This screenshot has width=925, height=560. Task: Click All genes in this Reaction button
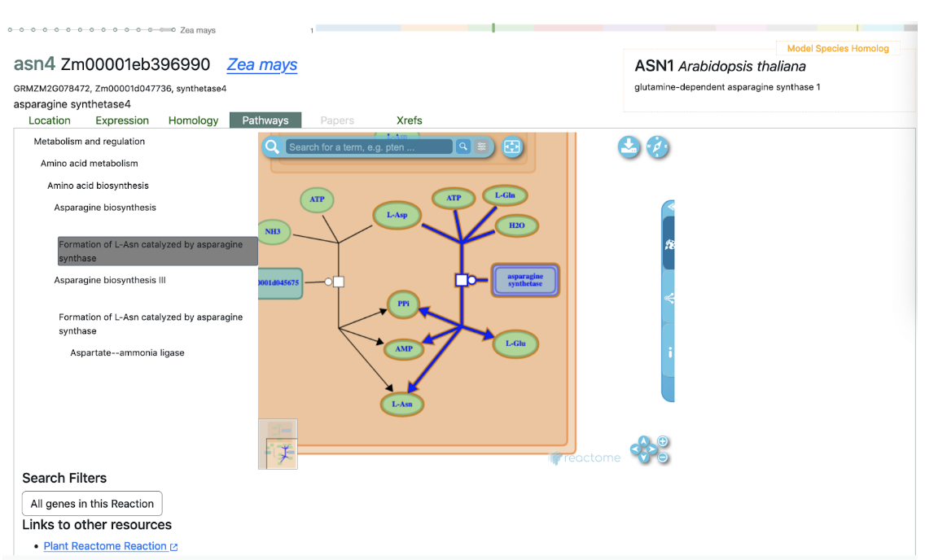click(x=92, y=504)
